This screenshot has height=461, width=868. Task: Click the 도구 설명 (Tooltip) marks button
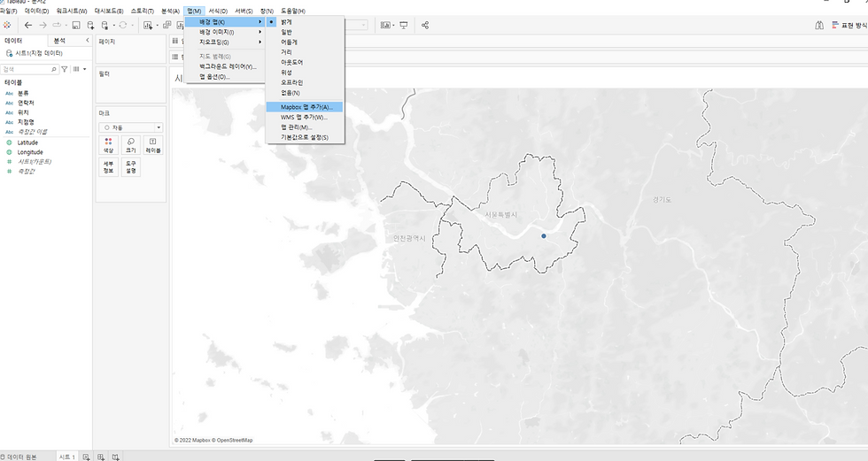pyautogui.click(x=131, y=167)
